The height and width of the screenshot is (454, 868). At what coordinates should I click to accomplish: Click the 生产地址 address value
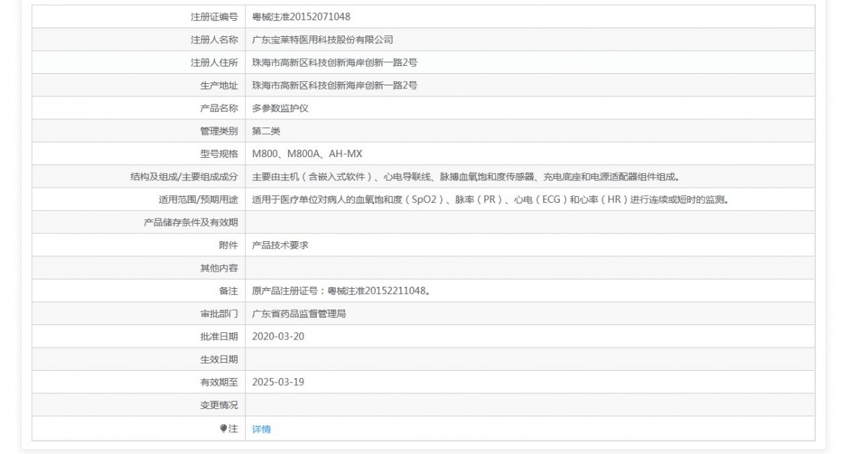click(334, 85)
